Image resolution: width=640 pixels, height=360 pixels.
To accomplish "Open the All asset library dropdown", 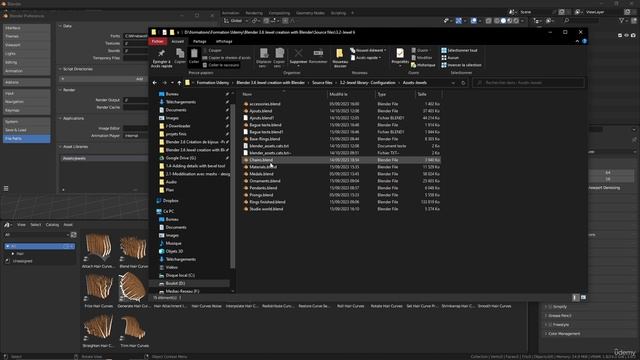I will [x=37, y=235].
